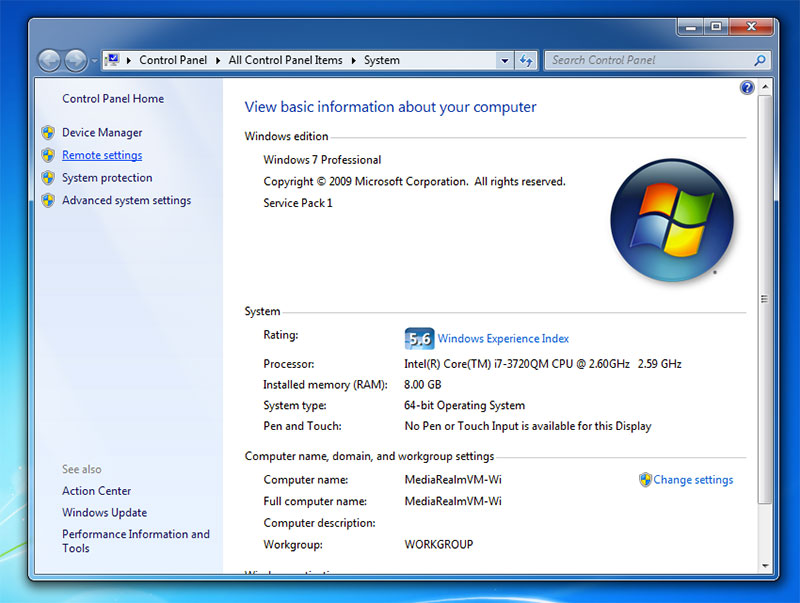Image resolution: width=800 pixels, height=603 pixels.
Task: Click the 8.00 GB memory value
Action: [422, 385]
